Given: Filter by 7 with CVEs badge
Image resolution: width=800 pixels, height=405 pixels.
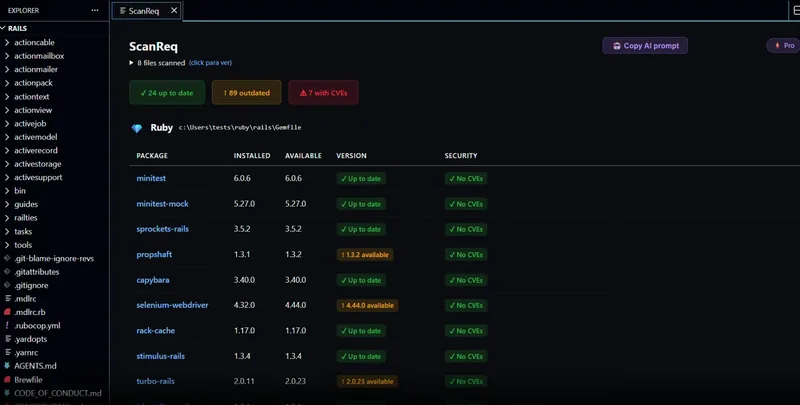Looking at the screenshot, I should click(323, 93).
